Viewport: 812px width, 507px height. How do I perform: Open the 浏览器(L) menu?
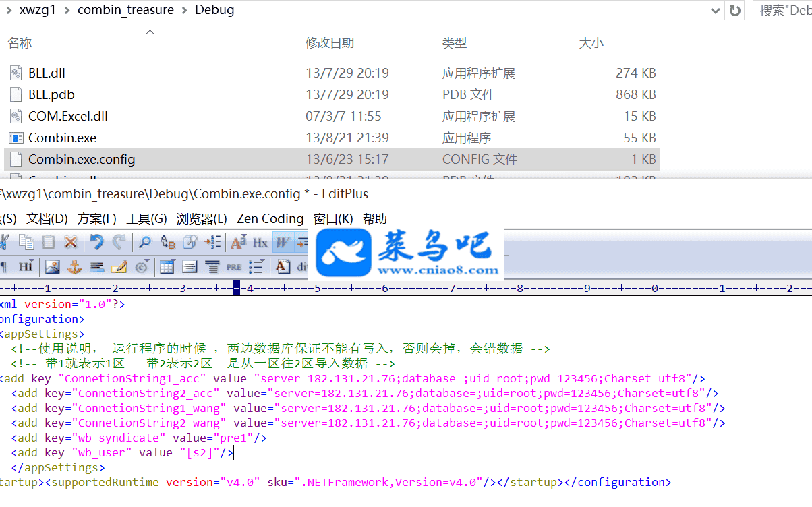[202, 218]
